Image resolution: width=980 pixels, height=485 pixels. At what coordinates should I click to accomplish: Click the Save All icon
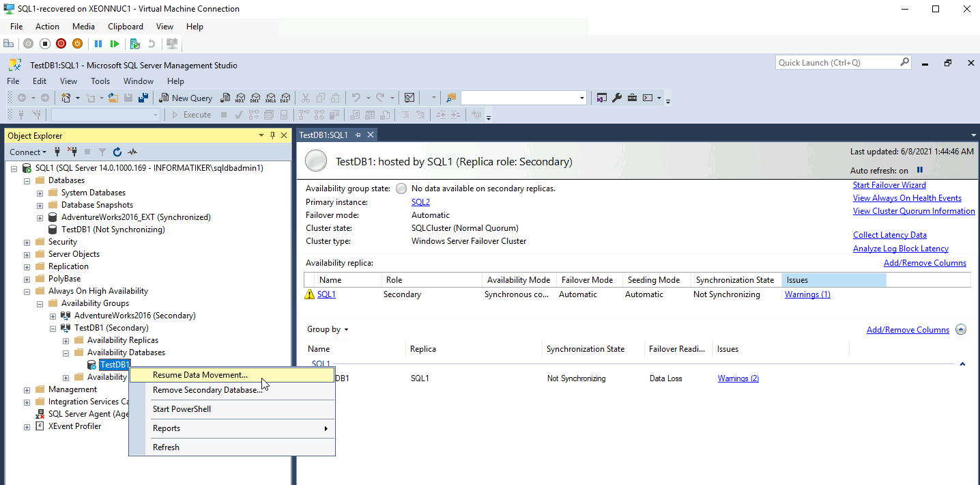pos(143,98)
